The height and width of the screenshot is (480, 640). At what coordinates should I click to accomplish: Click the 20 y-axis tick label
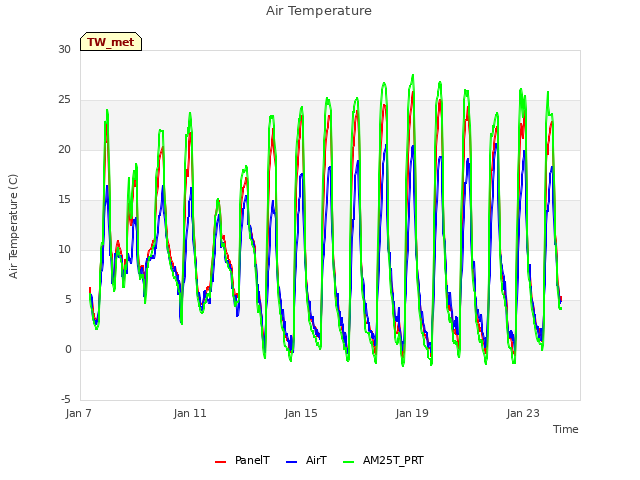64,149
